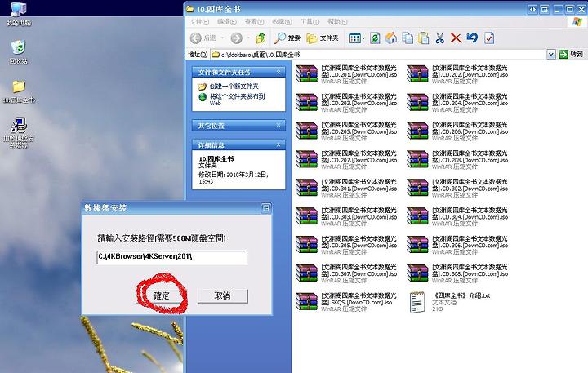Select the CD.201 iso file

pos(346,73)
